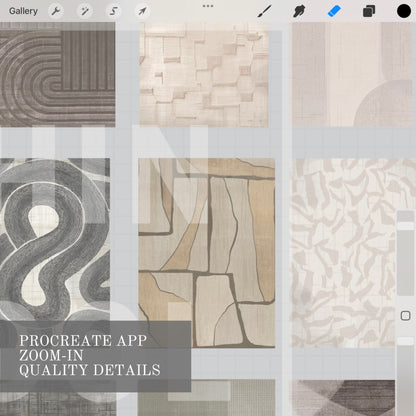Tap the three-dot handle at top center
Viewport: 416px width, 416px height.
208,6
